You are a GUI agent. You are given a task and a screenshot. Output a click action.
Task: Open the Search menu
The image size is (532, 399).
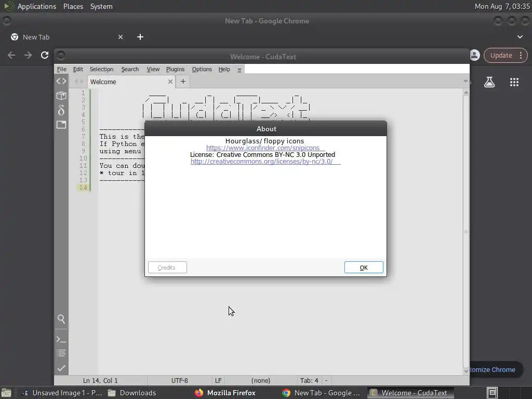tap(130, 69)
